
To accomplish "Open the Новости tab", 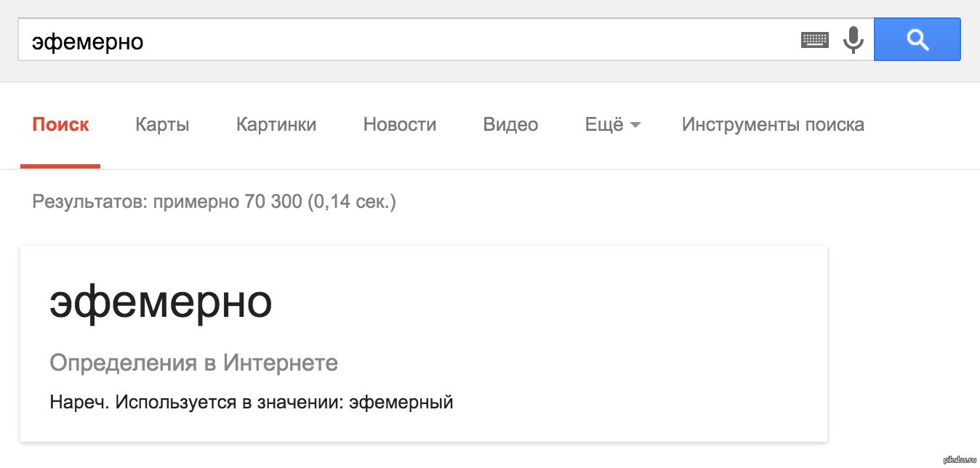I will [400, 125].
